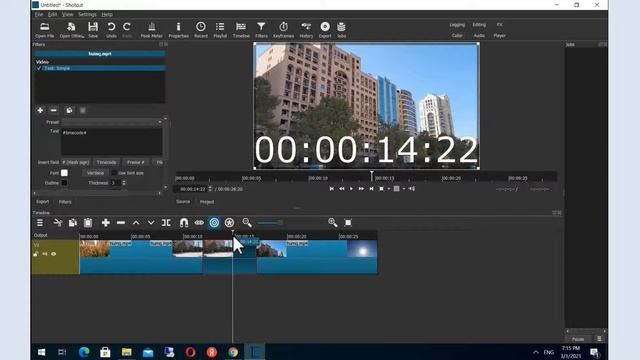
Task: Click the Redo toolbar icon
Action: click(x=127, y=30)
